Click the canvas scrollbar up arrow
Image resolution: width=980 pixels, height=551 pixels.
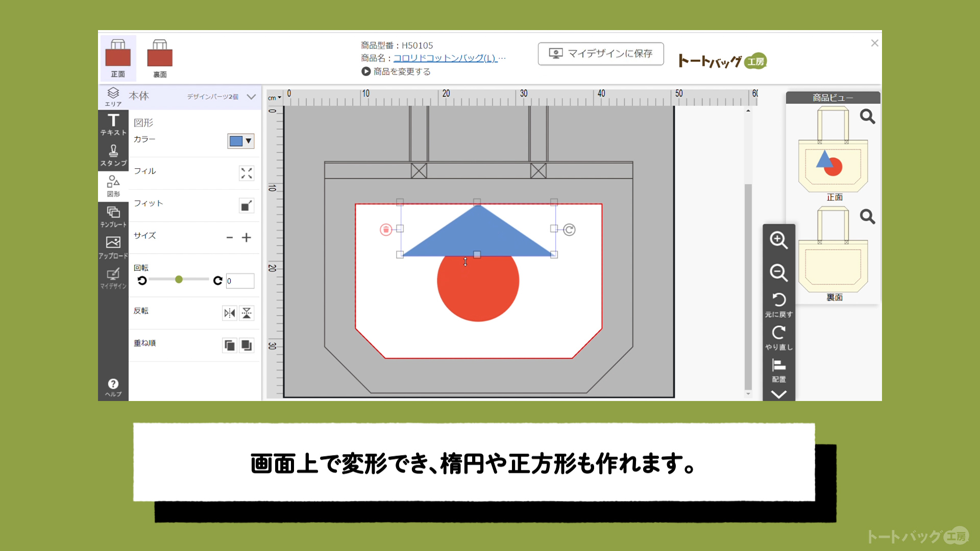748,111
